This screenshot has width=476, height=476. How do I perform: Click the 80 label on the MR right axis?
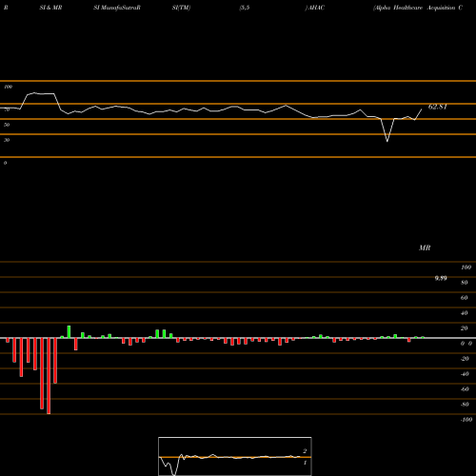tap(465, 283)
